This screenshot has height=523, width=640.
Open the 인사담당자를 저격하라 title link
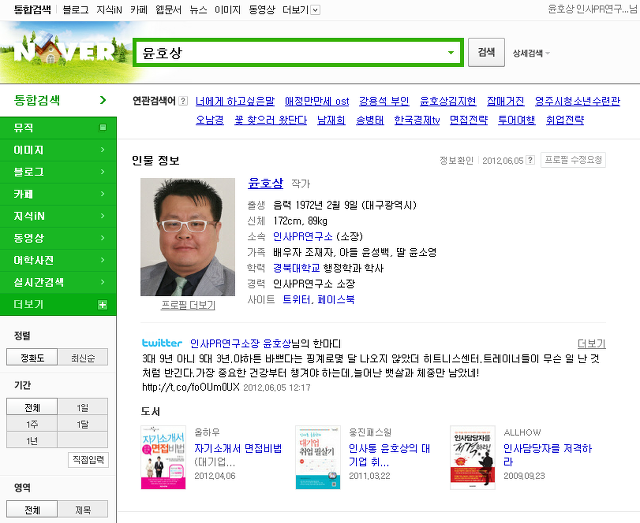pyautogui.click(x=547, y=455)
